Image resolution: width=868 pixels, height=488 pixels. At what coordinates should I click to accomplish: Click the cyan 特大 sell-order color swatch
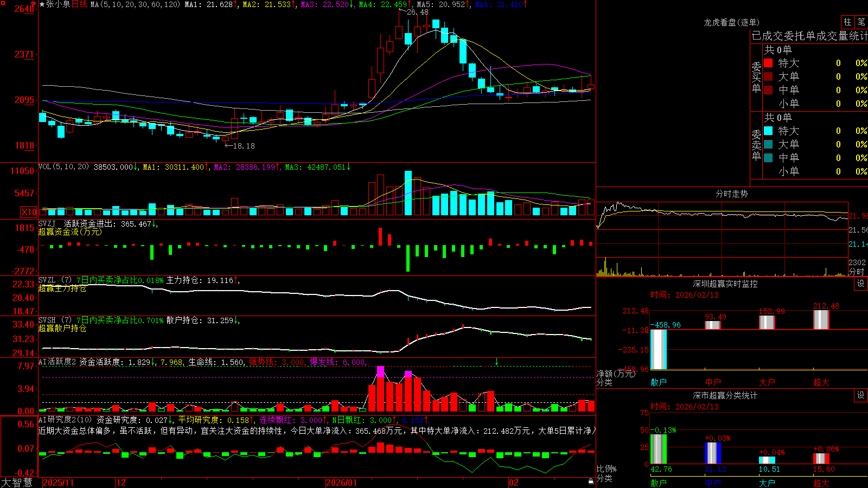(768, 131)
